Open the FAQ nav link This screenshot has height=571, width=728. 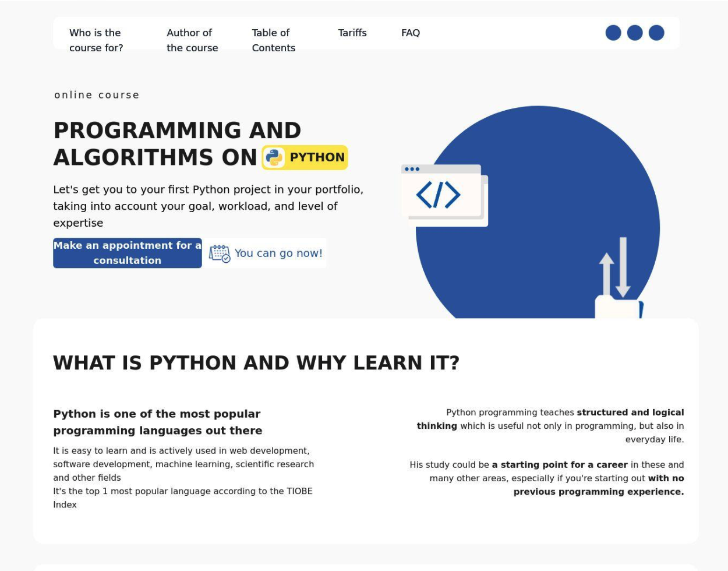coord(411,33)
